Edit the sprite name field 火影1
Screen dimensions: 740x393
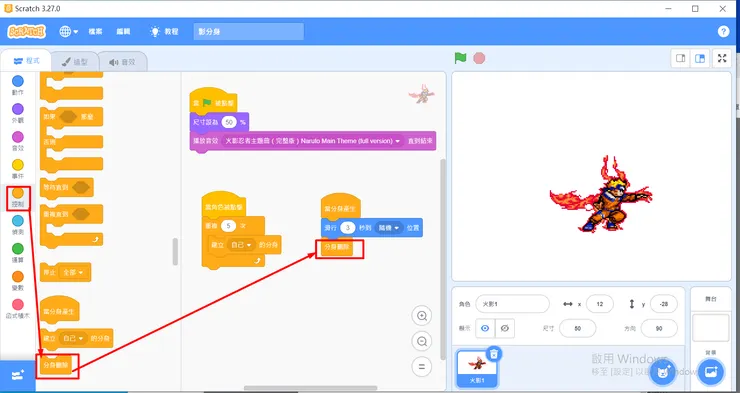pos(513,304)
